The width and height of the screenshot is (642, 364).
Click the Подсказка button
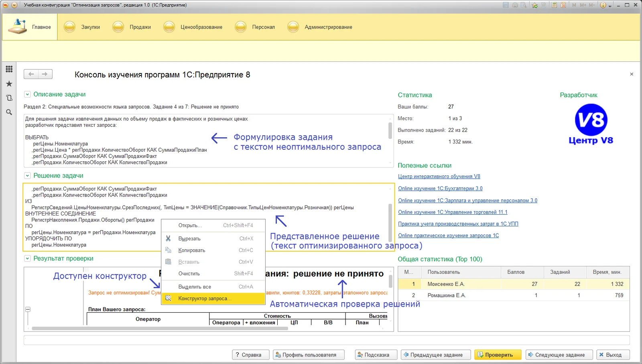(x=376, y=355)
